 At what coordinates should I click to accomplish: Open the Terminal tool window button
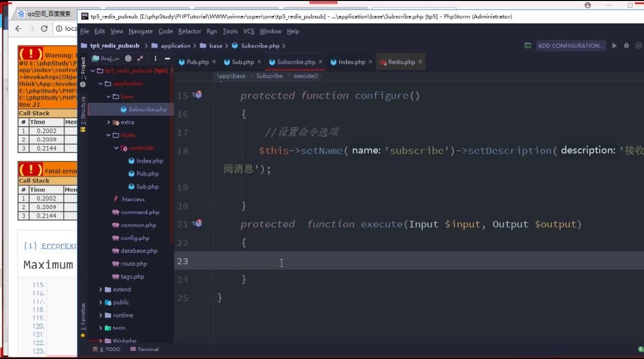click(145, 349)
